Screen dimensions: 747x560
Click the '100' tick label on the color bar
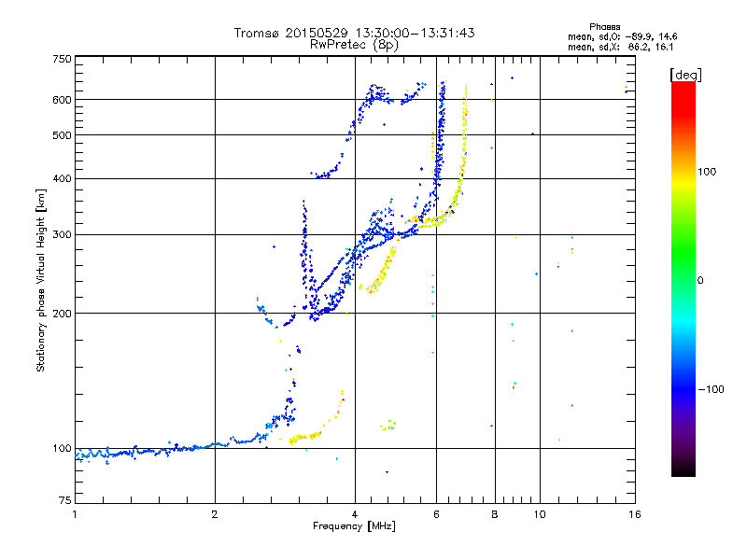(x=707, y=172)
